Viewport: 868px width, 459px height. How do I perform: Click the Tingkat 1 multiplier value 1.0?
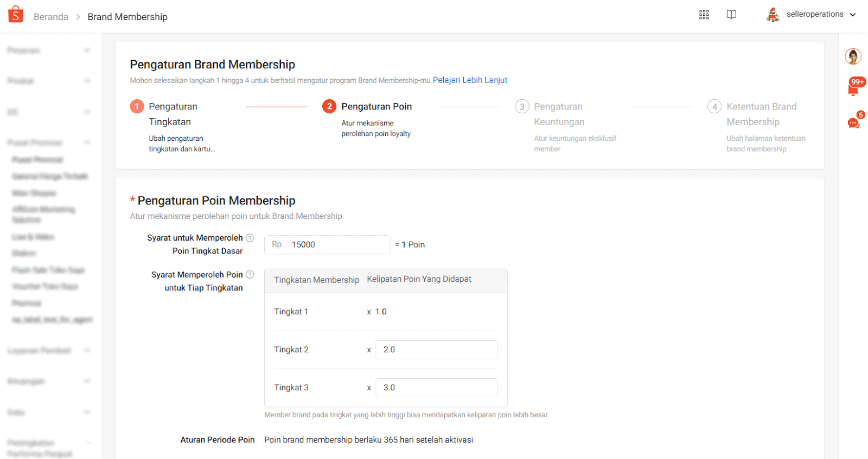(381, 312)
